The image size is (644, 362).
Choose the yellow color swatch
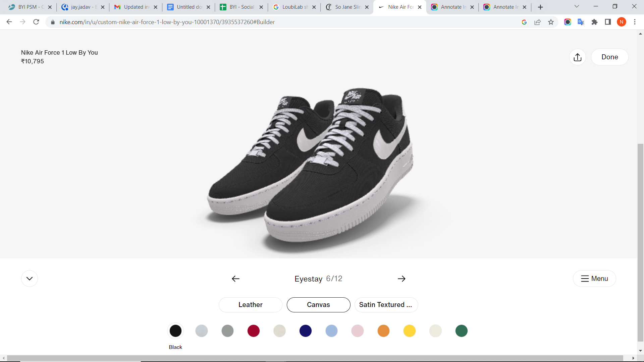point(410,331)
